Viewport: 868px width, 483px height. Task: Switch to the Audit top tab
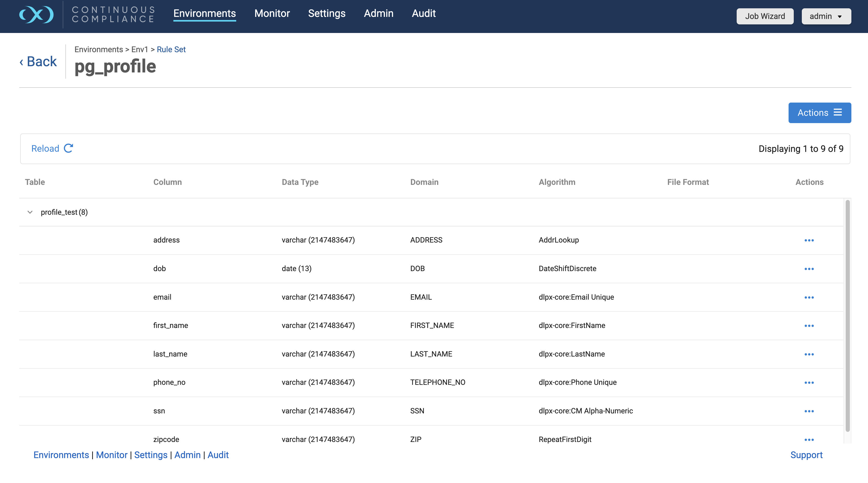424,13
